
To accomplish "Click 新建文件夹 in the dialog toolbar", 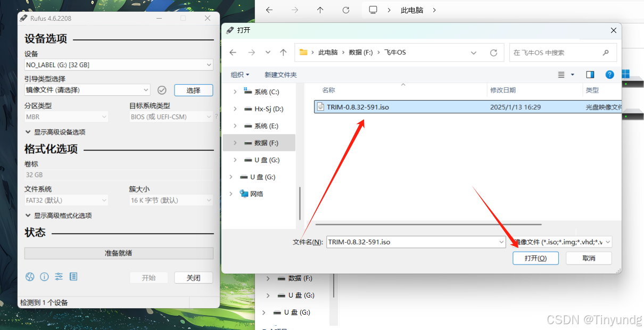I will coord(280,75).
